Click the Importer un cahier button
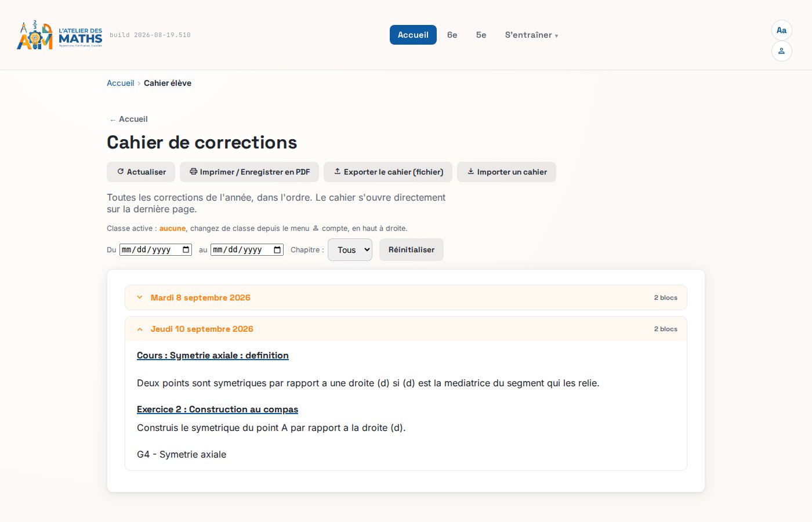Image resolution: width=812 pixels, height=522 pixels. tap(506, 172)
